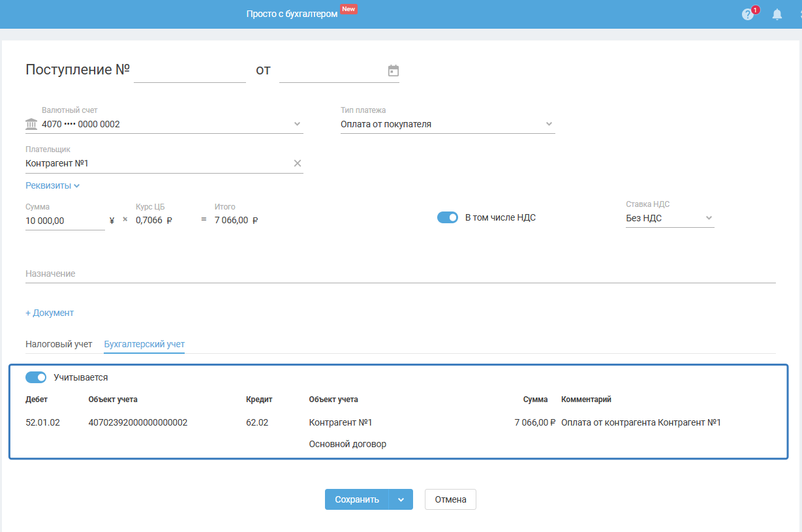Focus the Поступление № number field
This screenshot has height=532, width=802.
point(189,71)
